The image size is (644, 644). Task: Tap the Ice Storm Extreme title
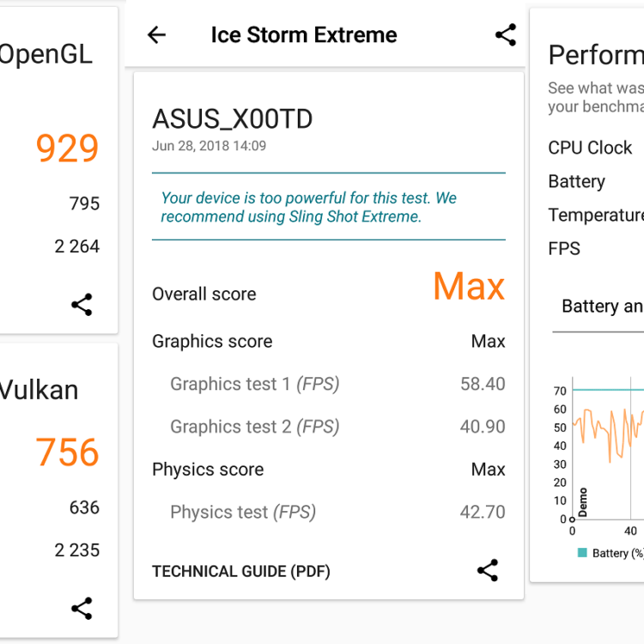pyautogui.click(x=304, y=35)
